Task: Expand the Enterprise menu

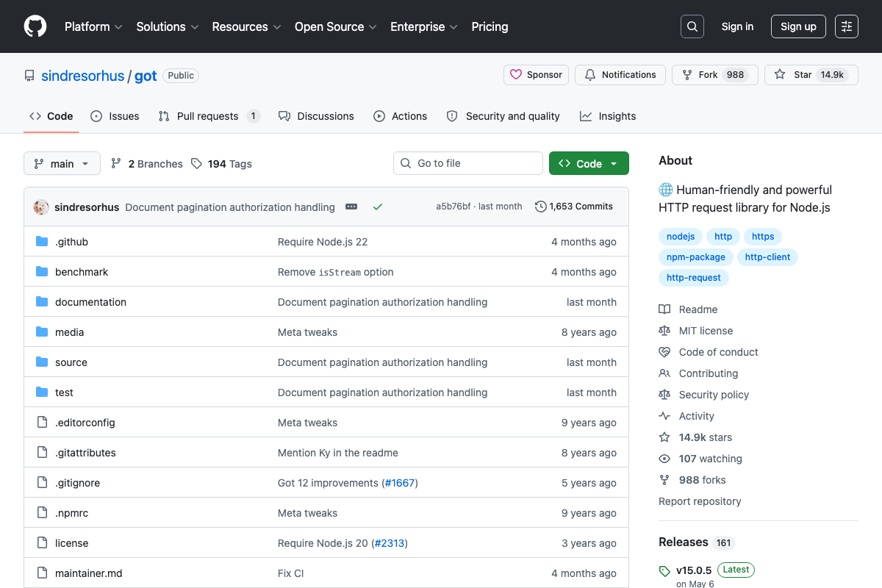Action: (424, 26)
